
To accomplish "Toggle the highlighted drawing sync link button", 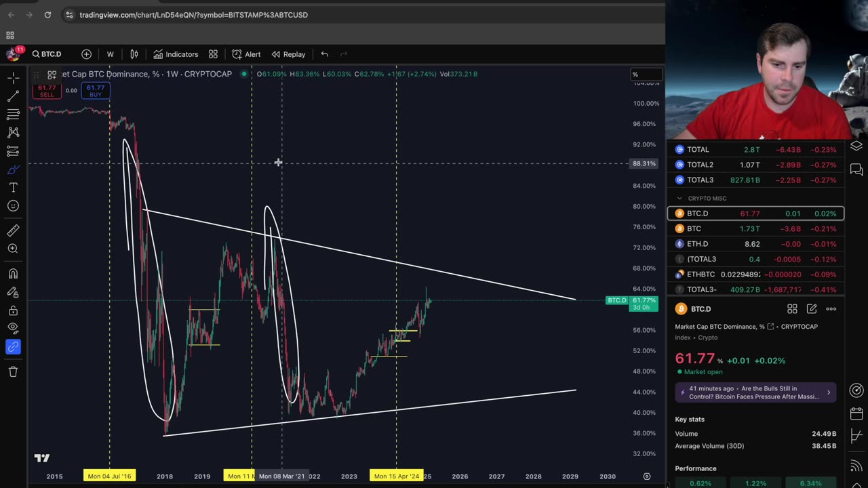I will pyautogui.click(x=13, y=347).
